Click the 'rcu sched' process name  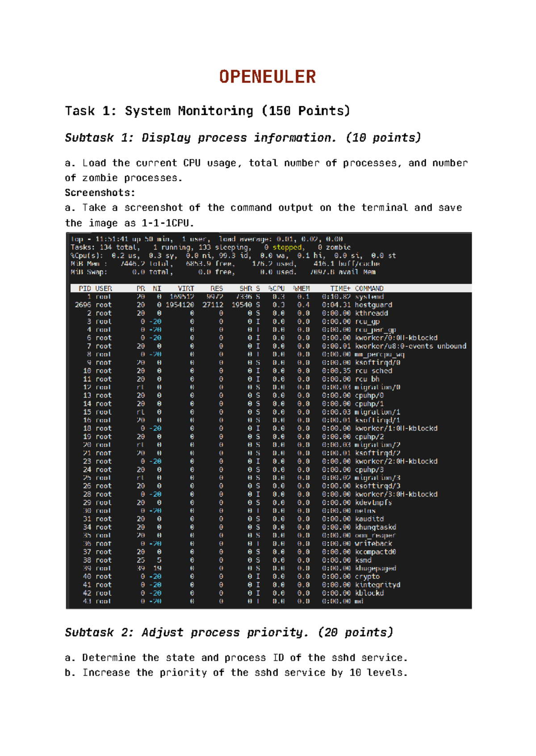click(x=373, y=371)
